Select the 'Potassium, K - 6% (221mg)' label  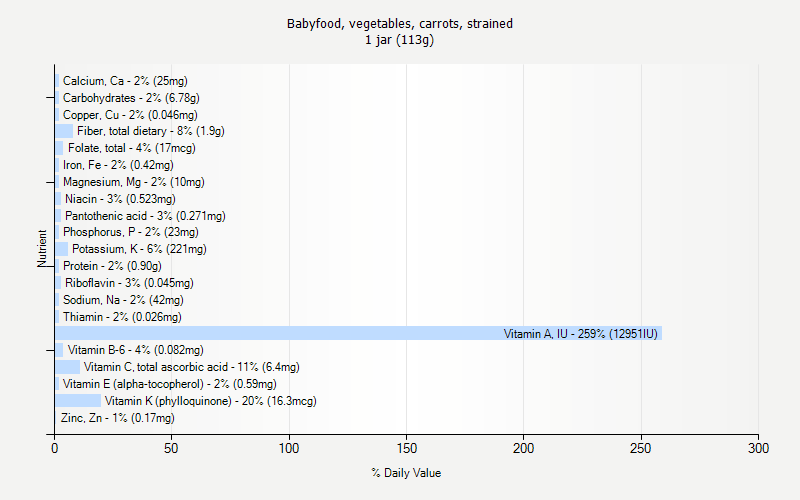[x=139, y=249]
